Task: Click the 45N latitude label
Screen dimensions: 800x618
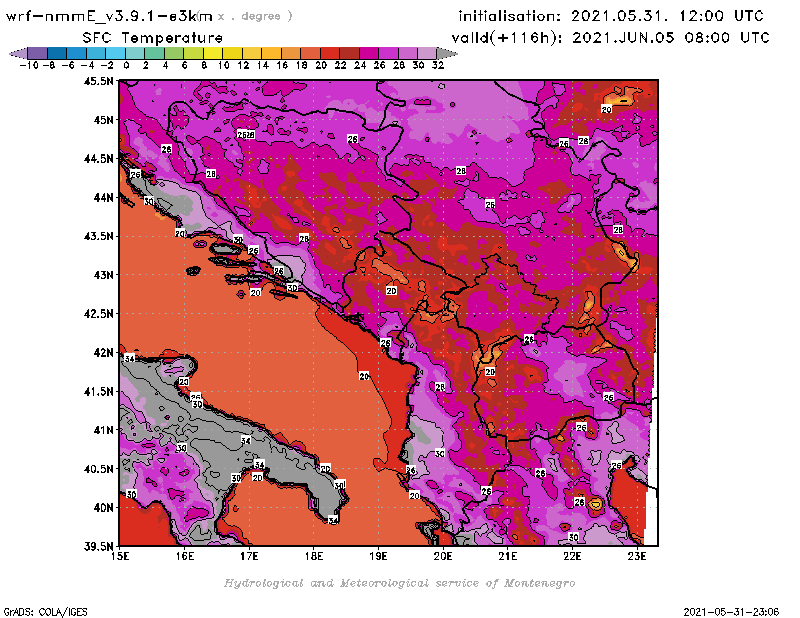Action: pos(103,120)
